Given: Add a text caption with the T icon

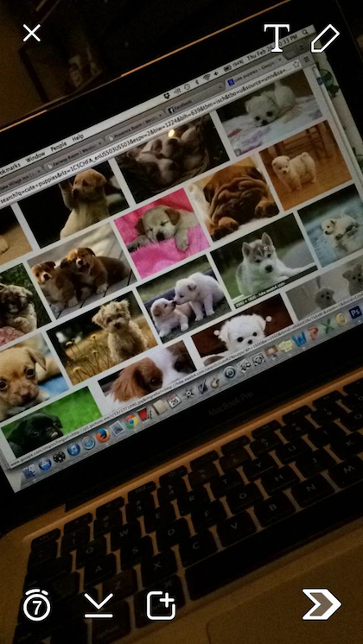Looking at the screenshot, I should pyautogui.click(x=277, y=38).
